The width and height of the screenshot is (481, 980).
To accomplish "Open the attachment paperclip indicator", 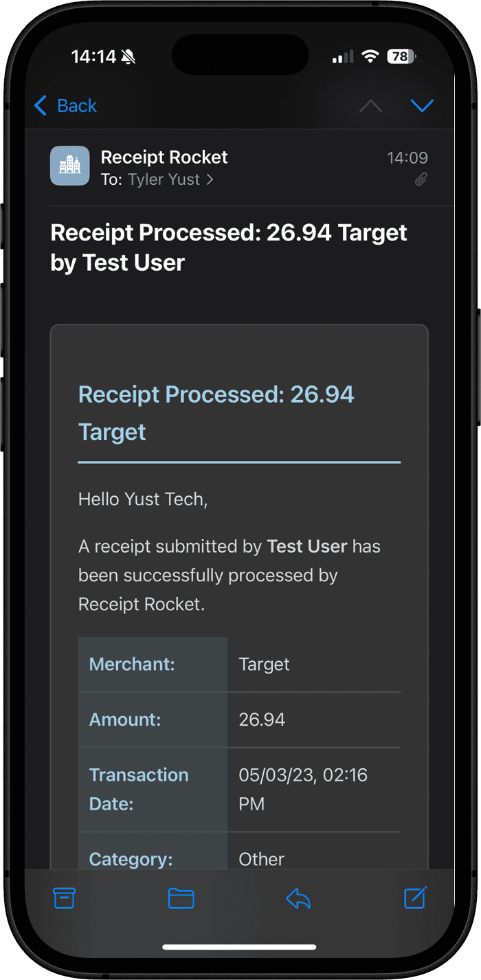I will 421,180.
